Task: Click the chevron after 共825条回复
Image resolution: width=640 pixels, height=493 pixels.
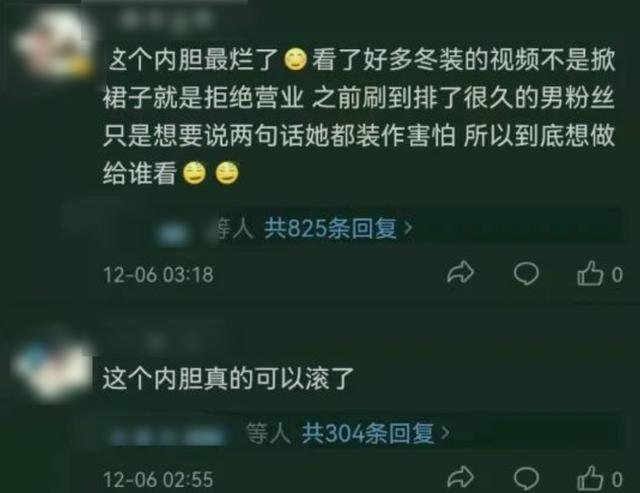Action: coord(407,229)
